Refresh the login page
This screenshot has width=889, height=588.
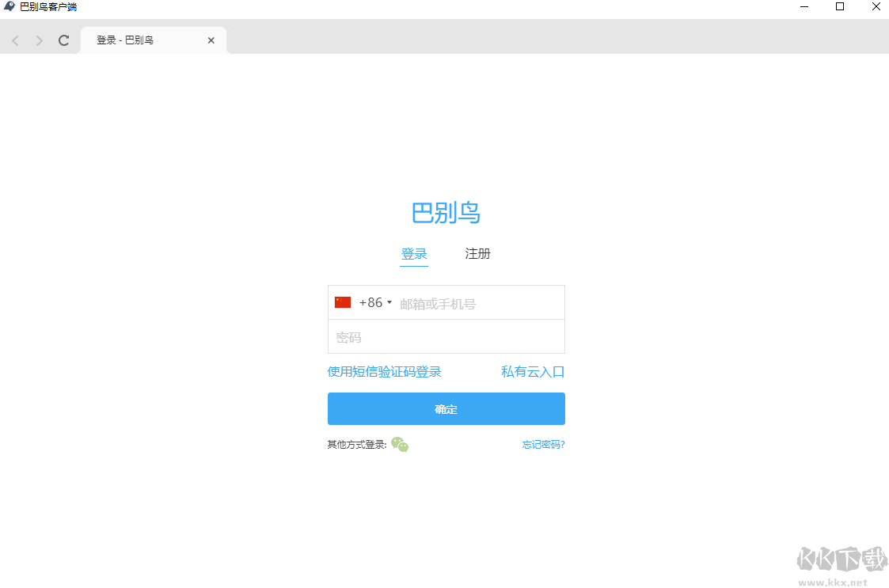[x=63, y=40]
